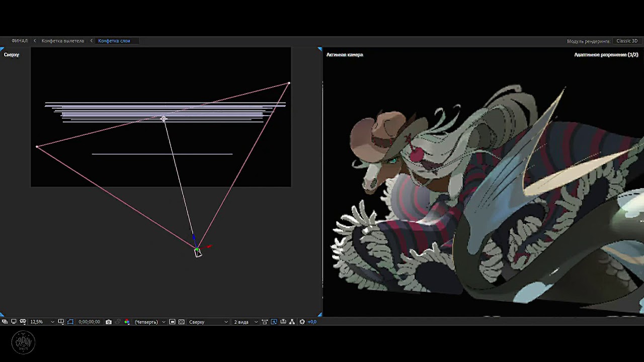Switch to the Конфетка вылетела composition tab
644x362 pixels.
pos(62,41)
